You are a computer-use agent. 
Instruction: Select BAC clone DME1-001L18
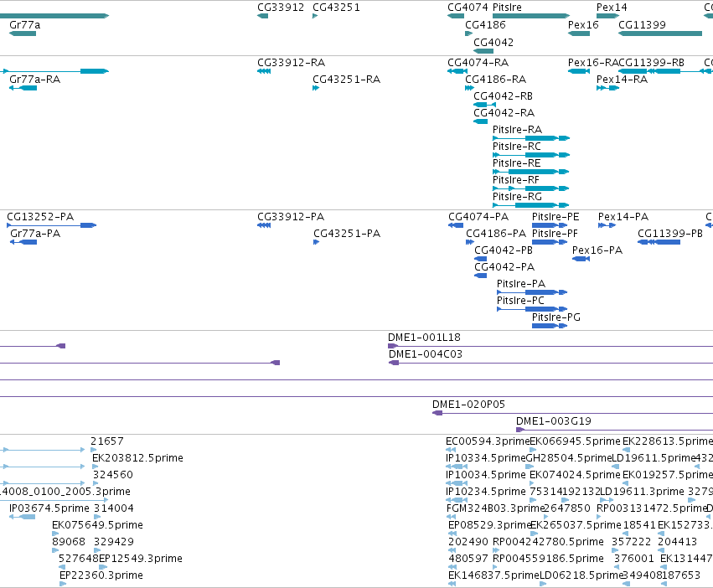coord(550,346)
